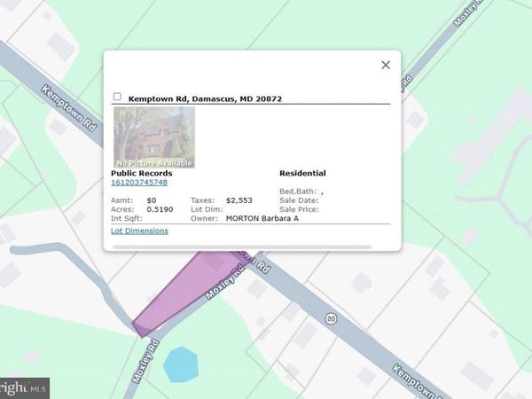Click the Int Sqft label
The image size is (532, 399).
click(127, 218)
